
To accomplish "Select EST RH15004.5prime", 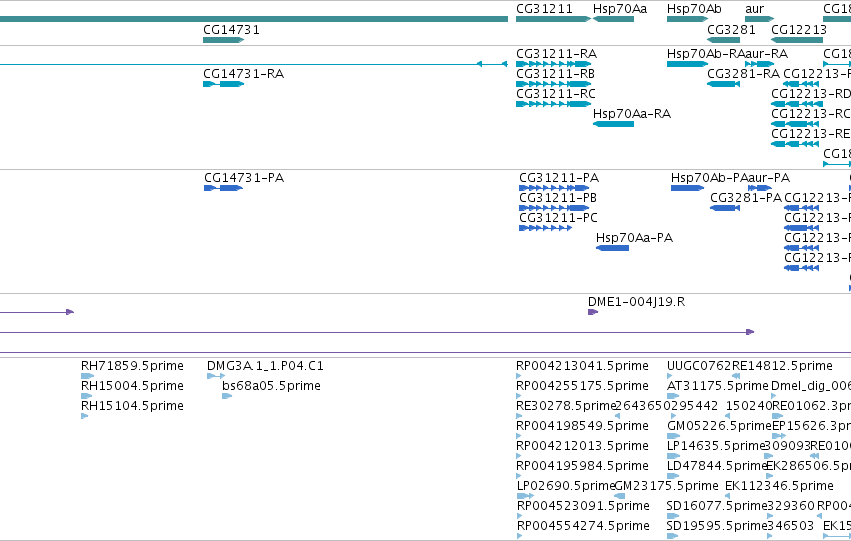I will (132, 386).
